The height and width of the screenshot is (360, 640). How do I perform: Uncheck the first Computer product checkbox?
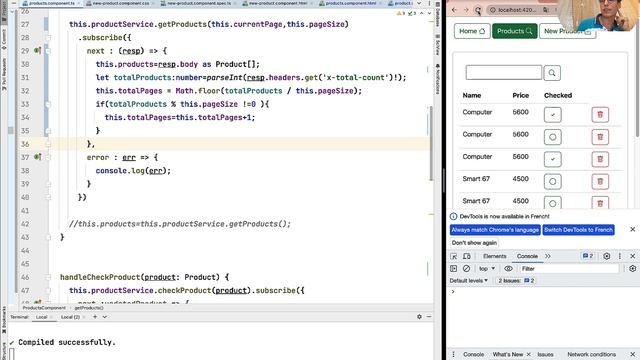click(553, 115)
